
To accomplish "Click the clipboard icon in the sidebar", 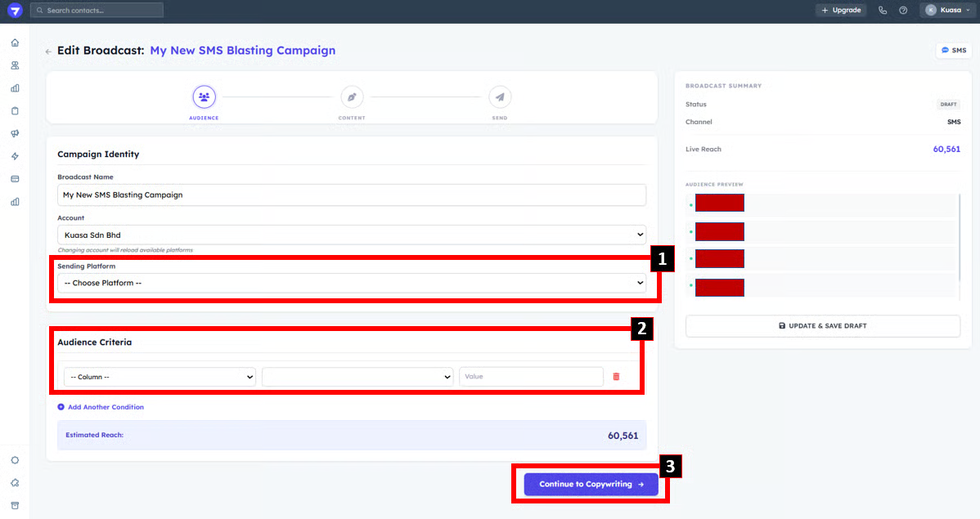I will [15, 110].
